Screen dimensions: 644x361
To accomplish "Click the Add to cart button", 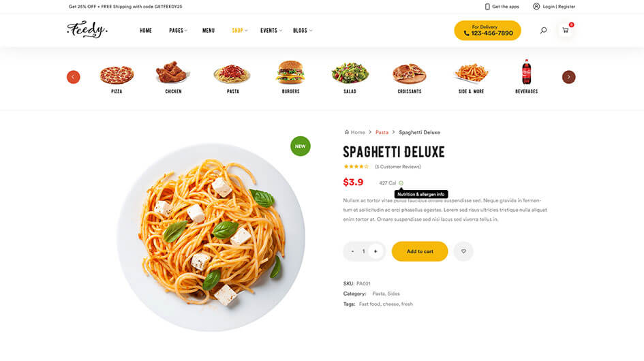I will click(x=420, y=251).
